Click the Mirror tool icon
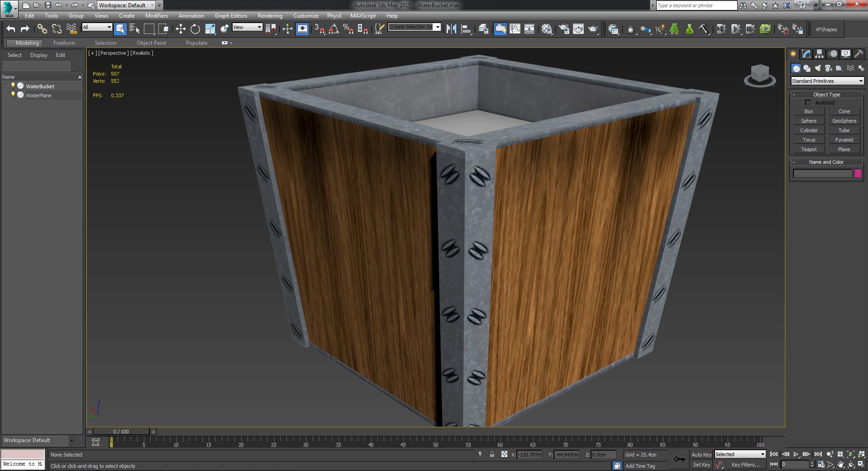This screenshot has width=868, height=471. [451, 29]
